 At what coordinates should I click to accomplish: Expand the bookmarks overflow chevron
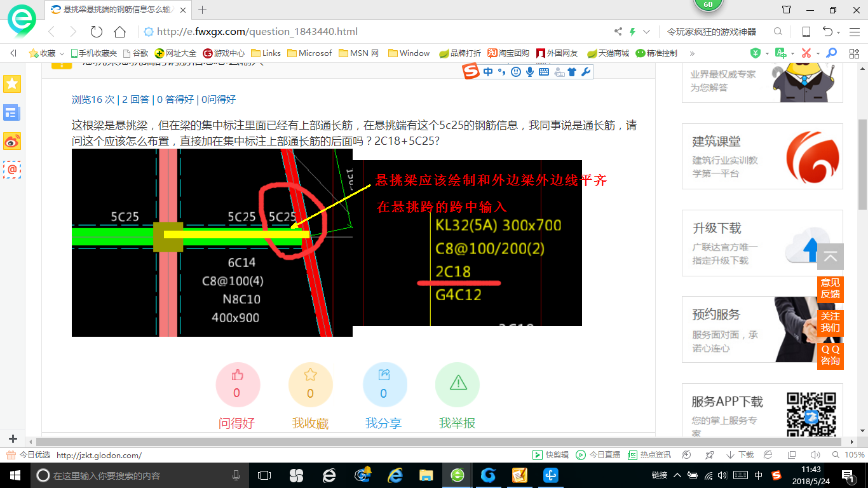[x=692, y=53]
